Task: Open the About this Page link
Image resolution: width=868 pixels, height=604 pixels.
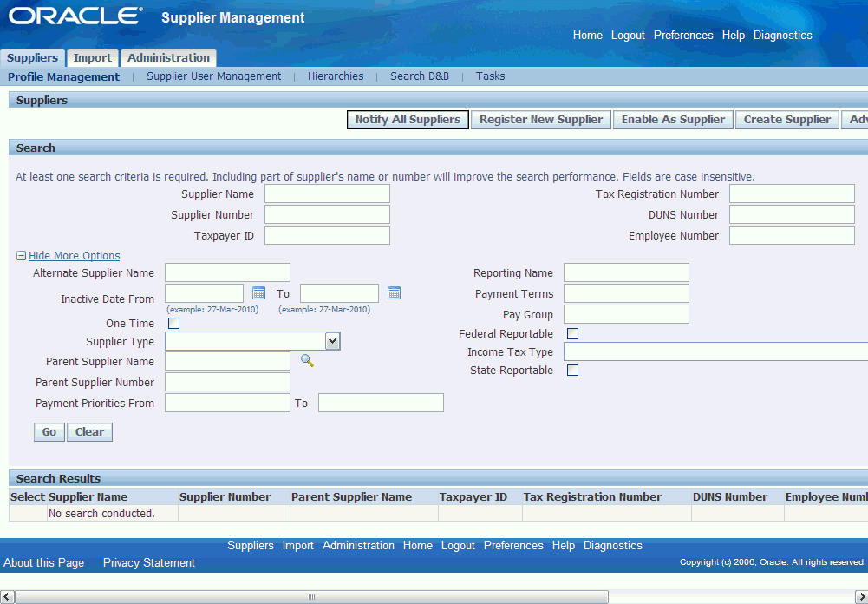Action: coord(43,562)
